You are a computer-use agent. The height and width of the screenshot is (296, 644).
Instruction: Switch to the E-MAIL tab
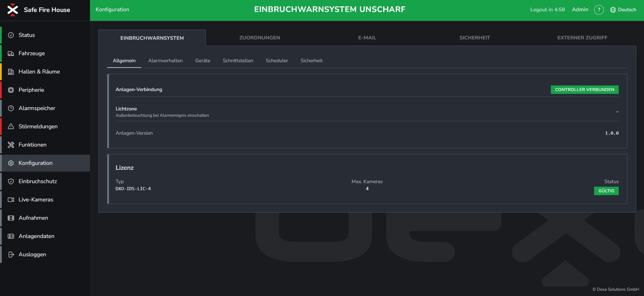click(x=367, y=38)
